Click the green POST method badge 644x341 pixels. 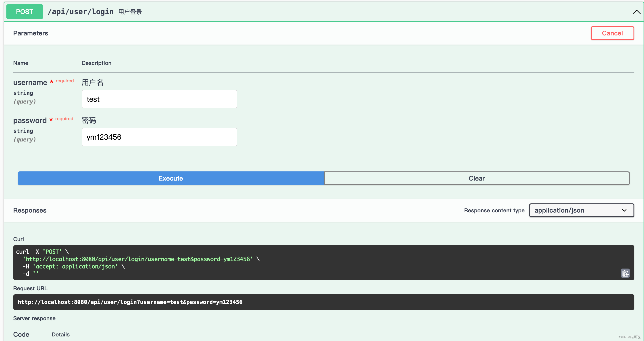click(24, 12)
